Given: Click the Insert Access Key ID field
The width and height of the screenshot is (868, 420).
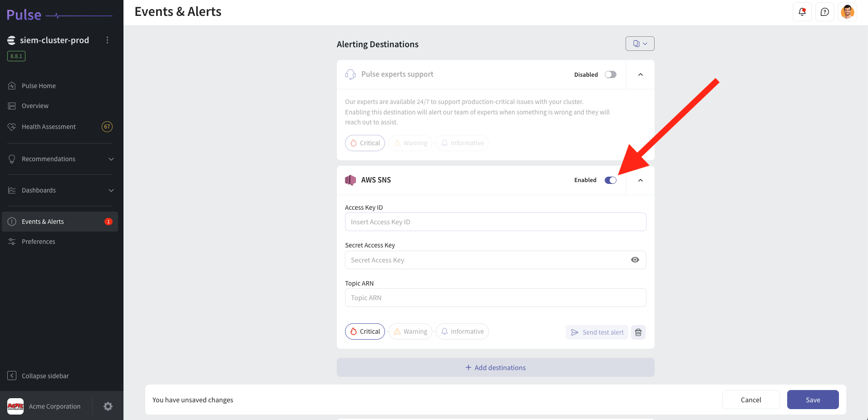Looking at the screenshot, I should [x=495, y=222].
